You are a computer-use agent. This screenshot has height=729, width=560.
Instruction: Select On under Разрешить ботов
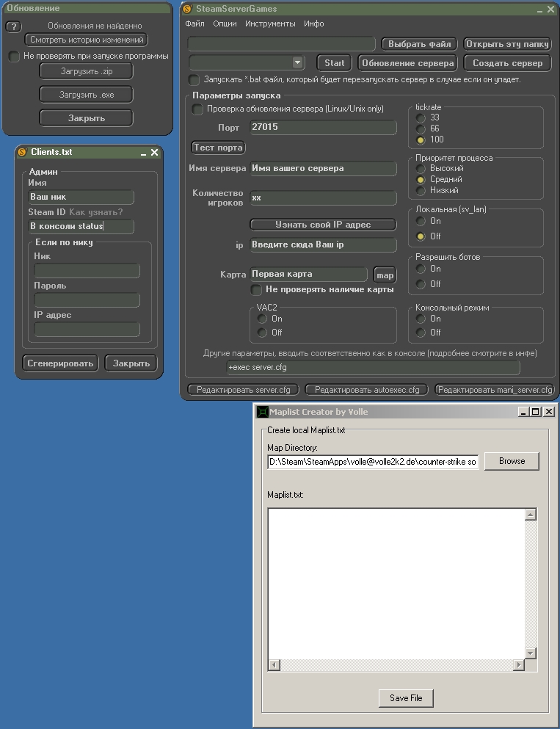click(x=421, y=269)
